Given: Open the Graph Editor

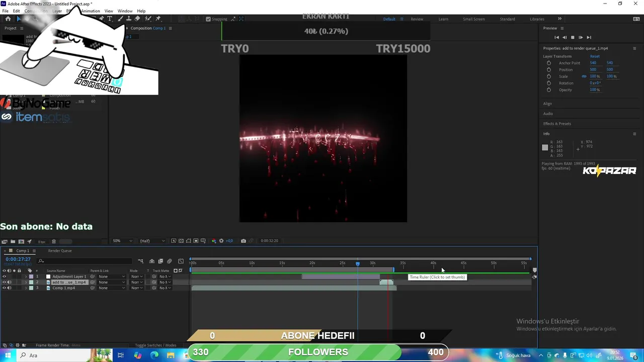Looking at the screenshot, I should [x=181, y=261].
